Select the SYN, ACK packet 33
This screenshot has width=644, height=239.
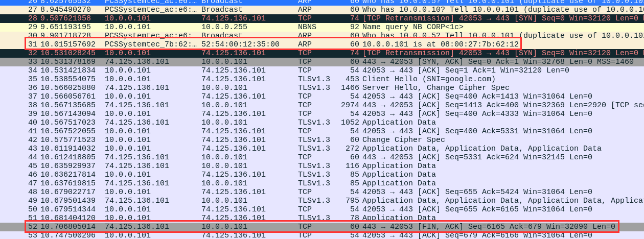[322, 61]
